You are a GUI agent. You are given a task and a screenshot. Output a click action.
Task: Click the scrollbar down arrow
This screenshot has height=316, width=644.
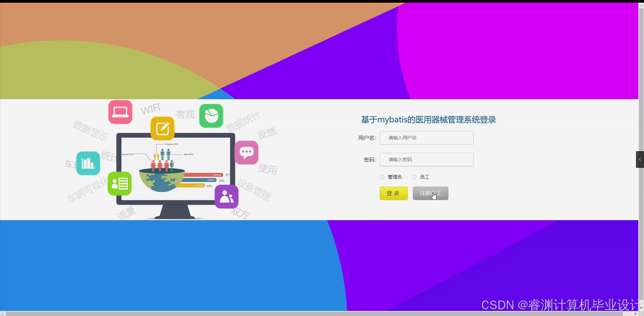click(x=641, y=308)
